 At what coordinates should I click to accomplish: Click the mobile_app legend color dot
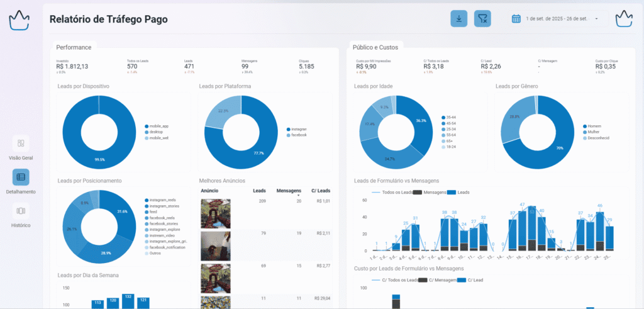coord(146,126)
